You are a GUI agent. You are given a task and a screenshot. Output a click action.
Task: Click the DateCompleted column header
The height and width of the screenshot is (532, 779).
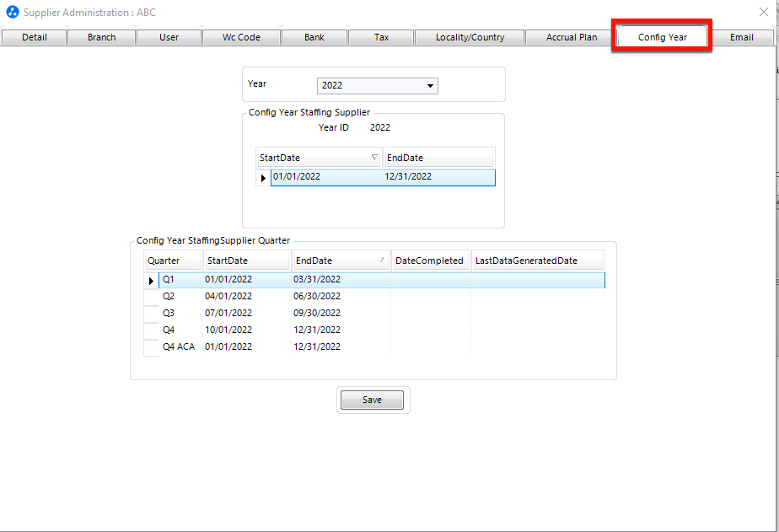[x=430, y=261]
